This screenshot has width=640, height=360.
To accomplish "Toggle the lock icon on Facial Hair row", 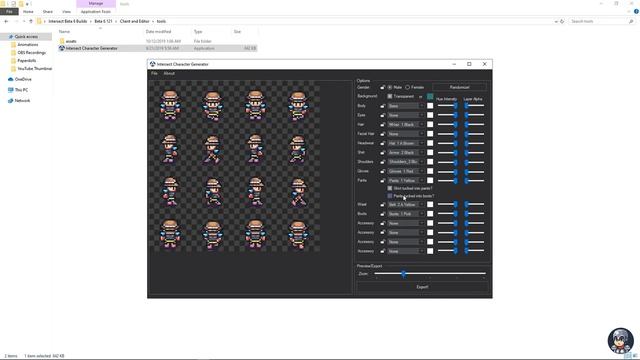I will (x=382, y=134).
